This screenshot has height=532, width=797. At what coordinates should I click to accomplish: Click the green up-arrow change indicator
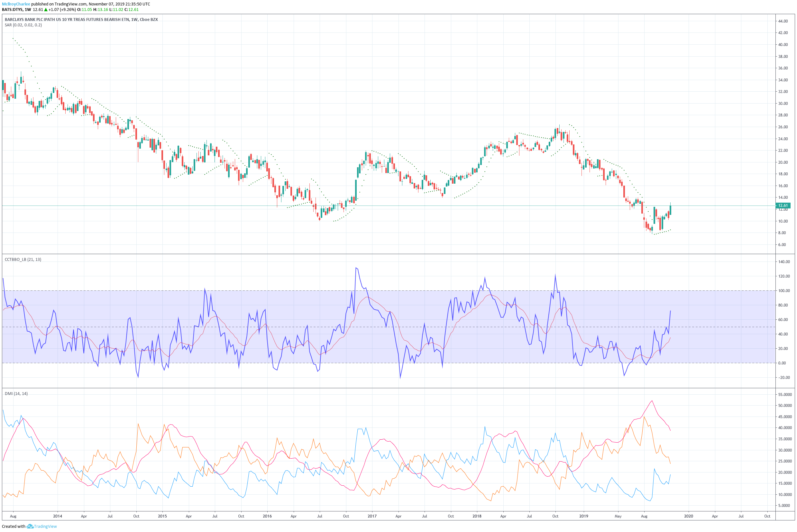point(46,10)
